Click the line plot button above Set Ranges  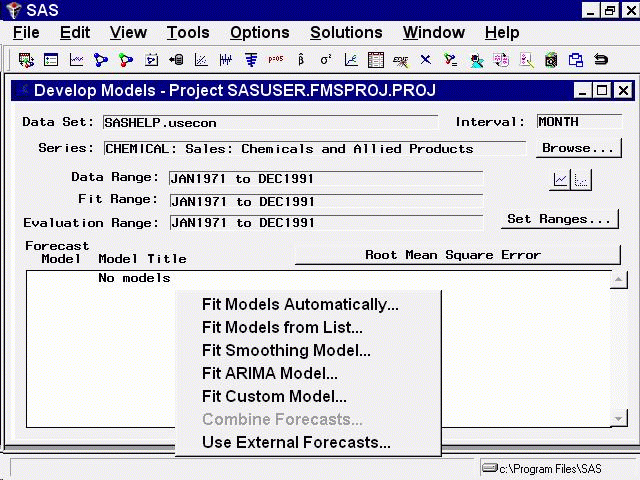pyautogui.click(x=560, y=179)
